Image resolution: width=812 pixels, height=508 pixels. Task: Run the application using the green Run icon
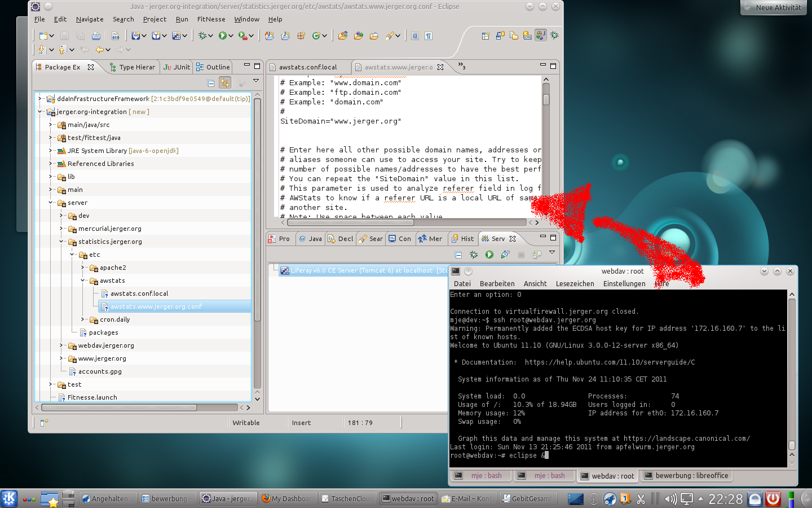tap(223, 35)
